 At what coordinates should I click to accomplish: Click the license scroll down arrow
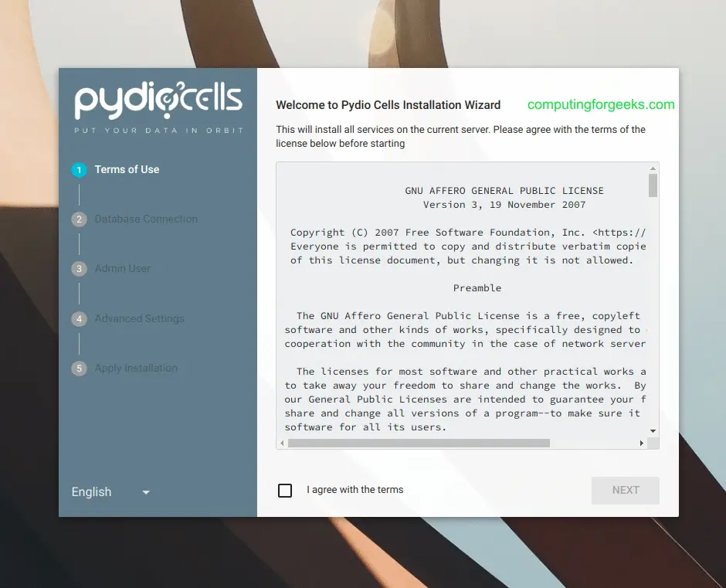653,431
